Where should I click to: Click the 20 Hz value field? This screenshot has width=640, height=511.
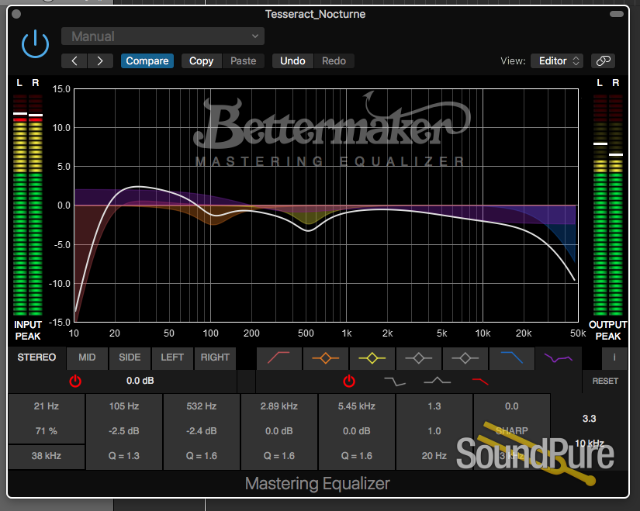[x=434, y=456]
